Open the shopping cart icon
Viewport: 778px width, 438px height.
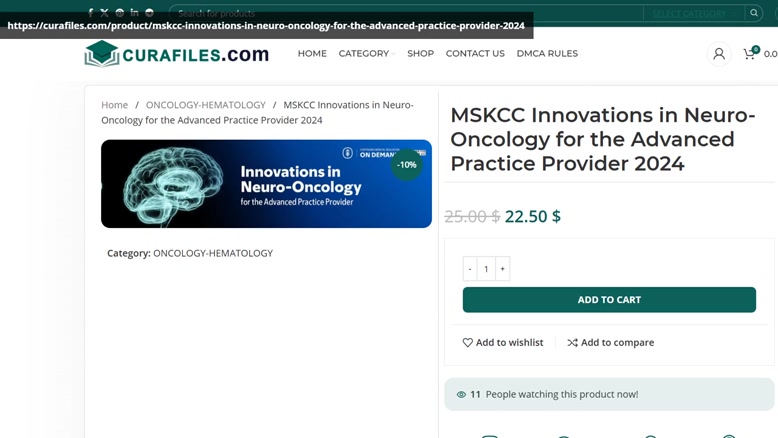pyautogui.click(x=749, y=54)
